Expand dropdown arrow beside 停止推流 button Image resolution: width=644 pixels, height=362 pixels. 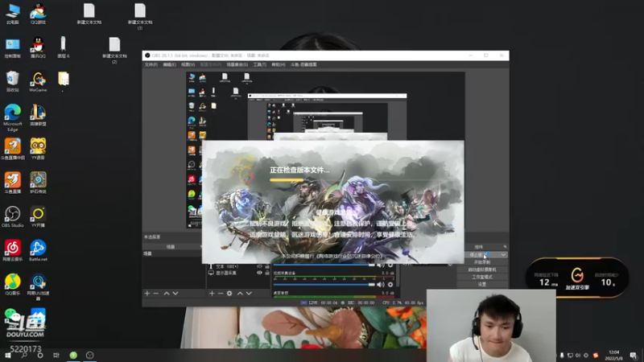coord(503,255)
